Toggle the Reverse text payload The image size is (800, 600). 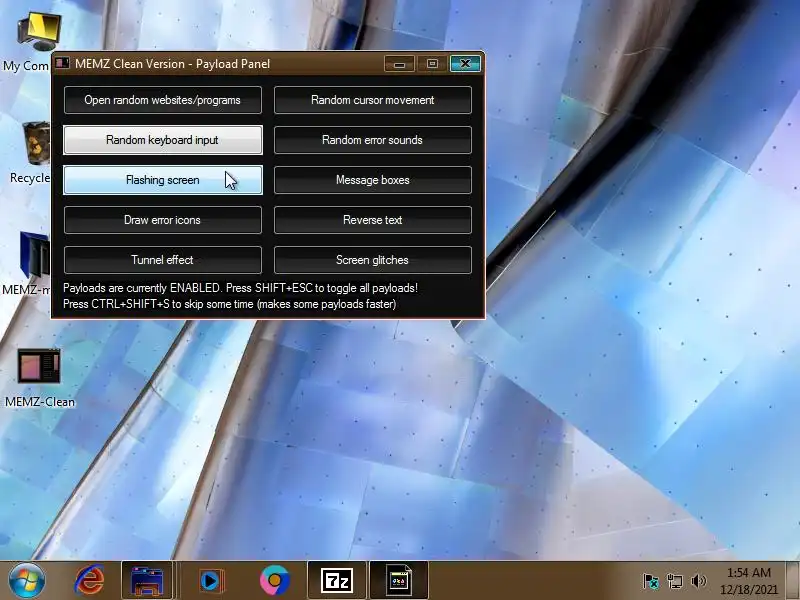[x=373, y=220]
